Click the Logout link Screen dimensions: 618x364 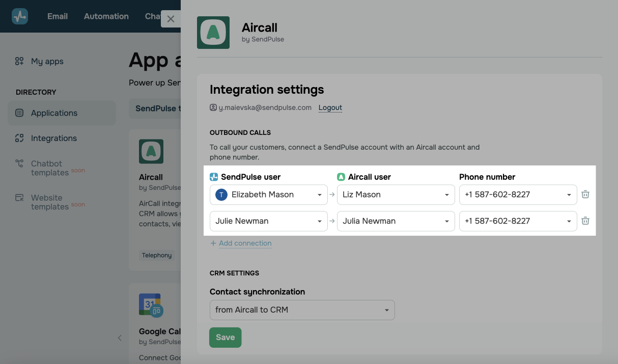(330, 107)
